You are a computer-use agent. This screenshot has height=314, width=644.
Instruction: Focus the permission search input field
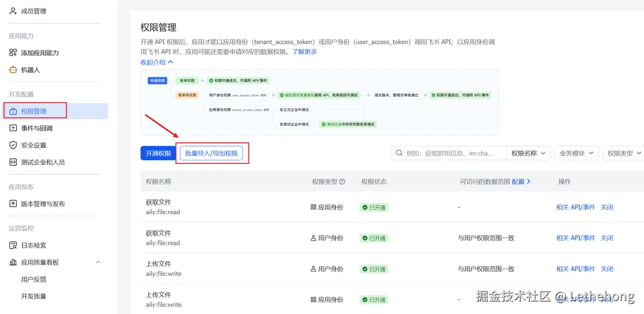449,153
